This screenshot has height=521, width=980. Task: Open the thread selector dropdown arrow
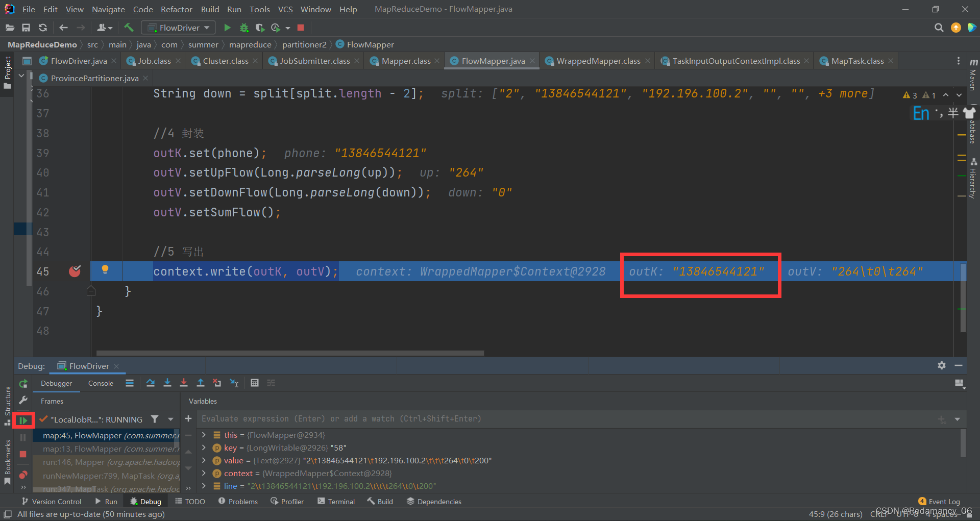pyautogui.click(x=170, y=419)
